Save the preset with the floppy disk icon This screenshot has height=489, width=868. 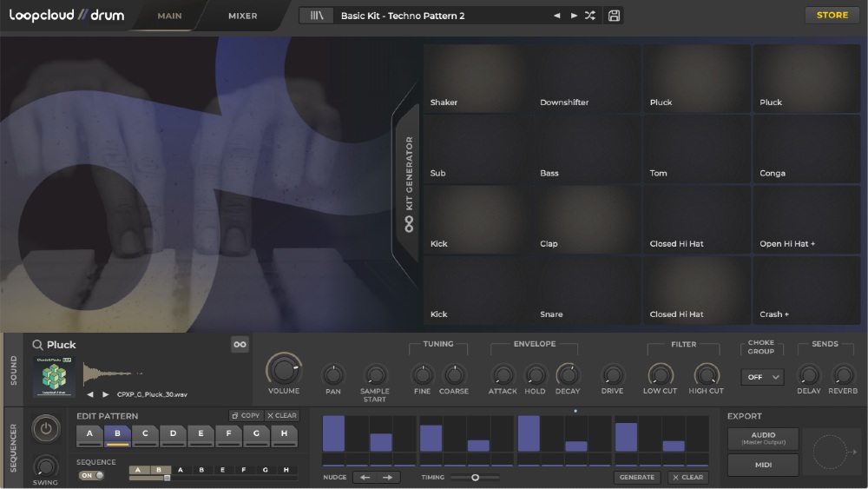[x=615, y=16]
